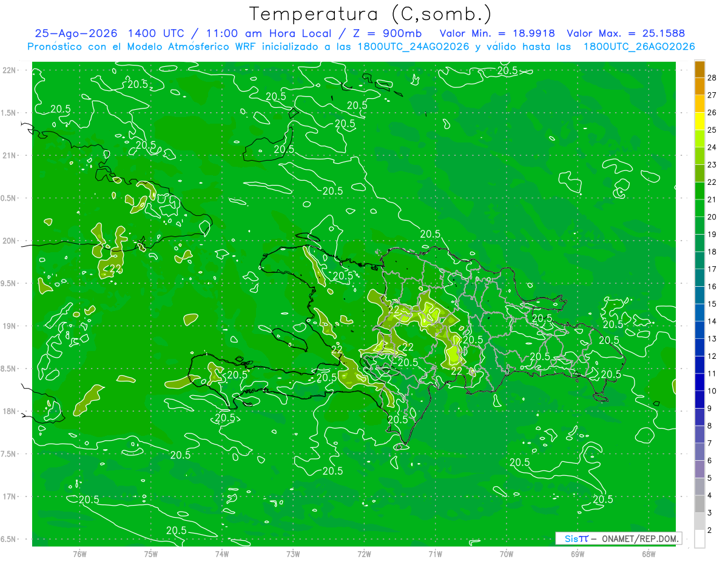Click the dark blue swatch between 9 and 10
The image size is (728, 562).
699,400
